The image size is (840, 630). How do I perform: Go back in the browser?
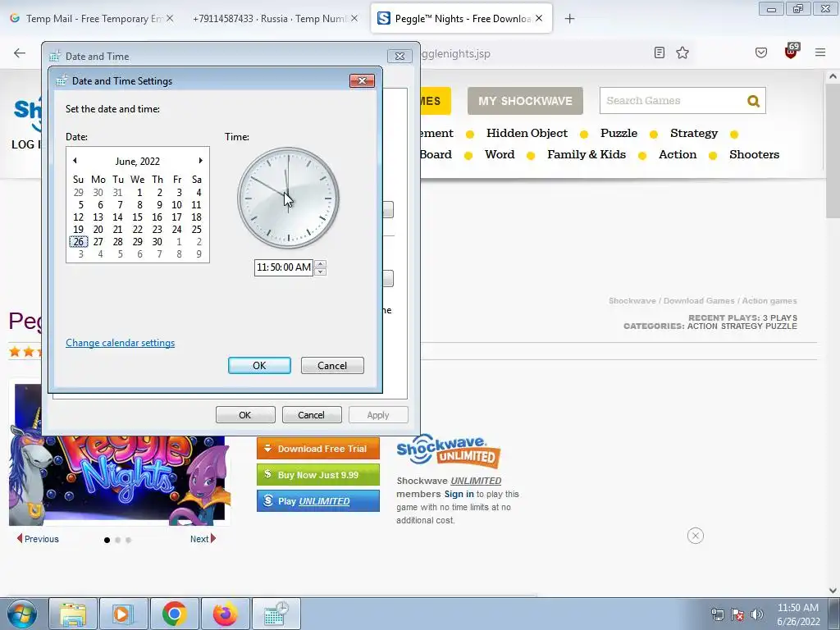(20, 52)
